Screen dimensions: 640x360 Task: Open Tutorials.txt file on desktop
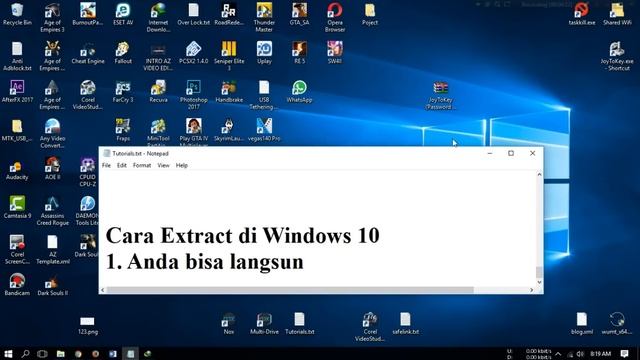pyautogui.click(x=299, y=324)
